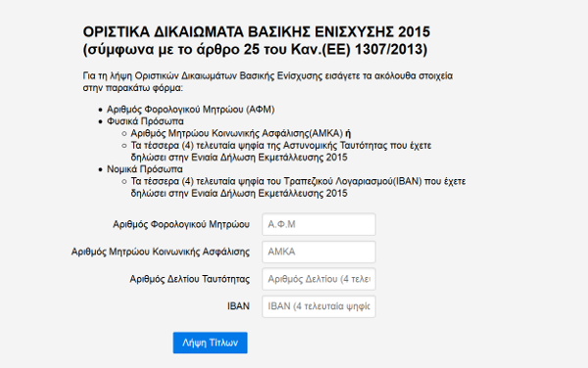Click the bold ή after (ΑΜΚΑ)

[348, 133]
